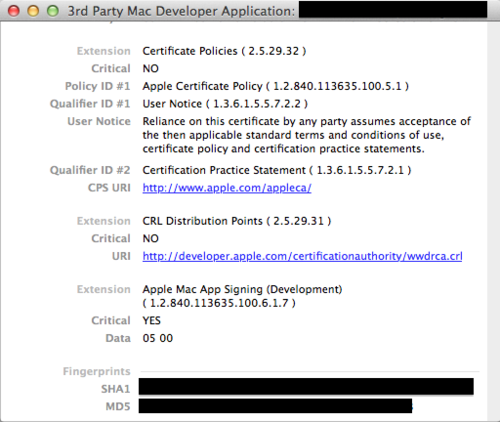The width and height of the screenshot is (500, 422).
Task: Click the redacted SHA1 fingerprint field
Action: click(306, 387)
